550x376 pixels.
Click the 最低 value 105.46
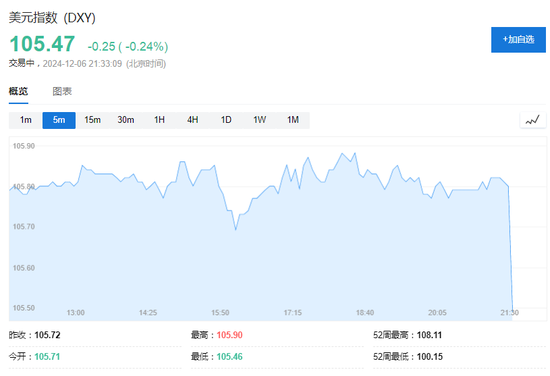pos(229,357)
